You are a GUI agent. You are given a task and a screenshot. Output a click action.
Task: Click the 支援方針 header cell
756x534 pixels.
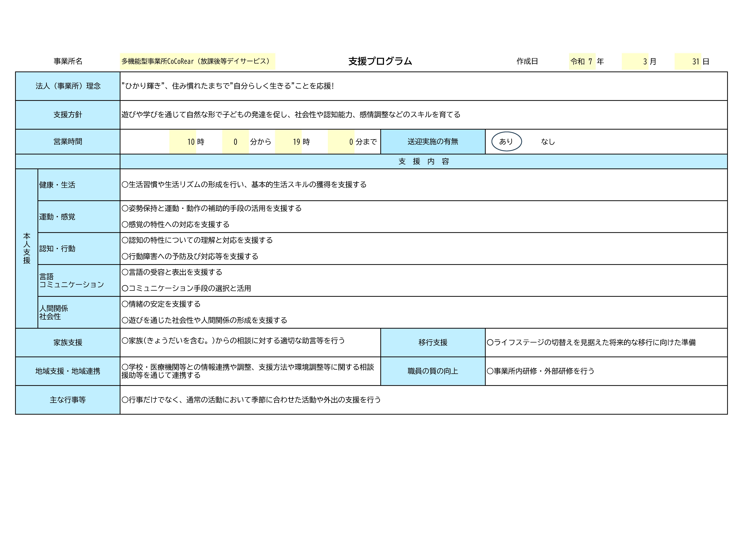[68, 115]
